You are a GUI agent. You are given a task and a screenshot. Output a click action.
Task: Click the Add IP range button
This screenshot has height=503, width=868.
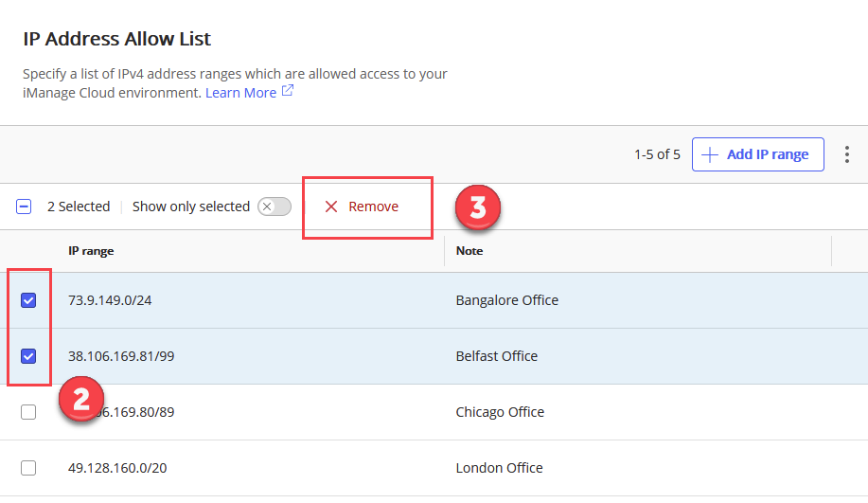tap(757, 154)
